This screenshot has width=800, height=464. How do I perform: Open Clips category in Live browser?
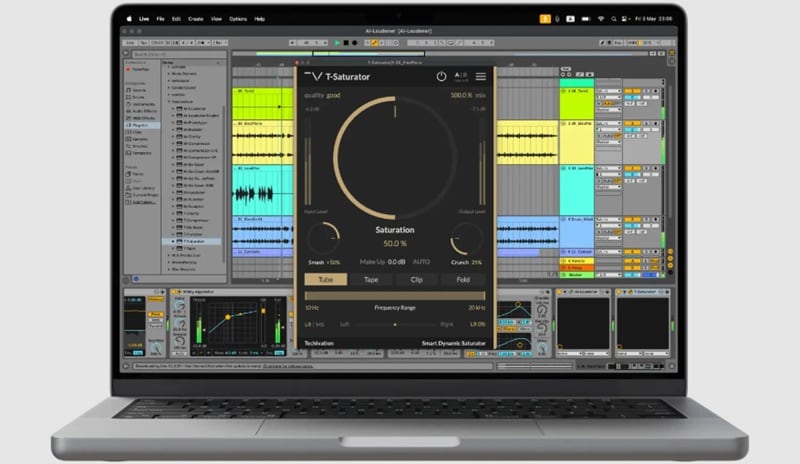tap(135, 132)
